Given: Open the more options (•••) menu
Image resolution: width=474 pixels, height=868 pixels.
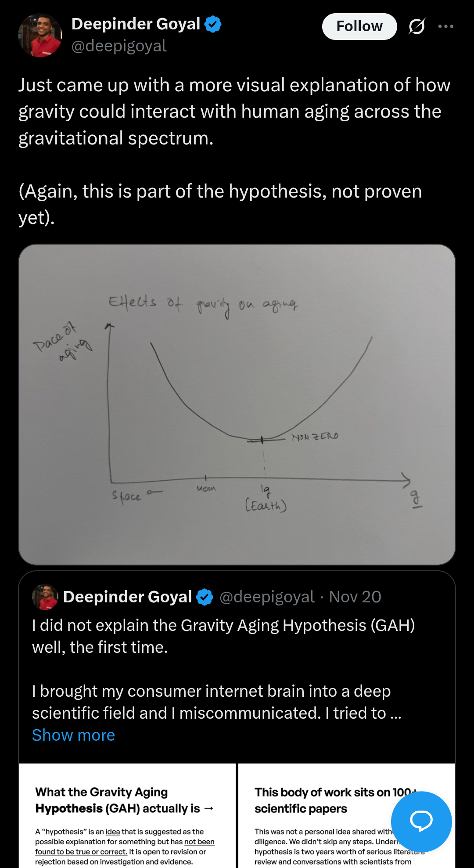Looking at the screenshot, I should [446, 26].
